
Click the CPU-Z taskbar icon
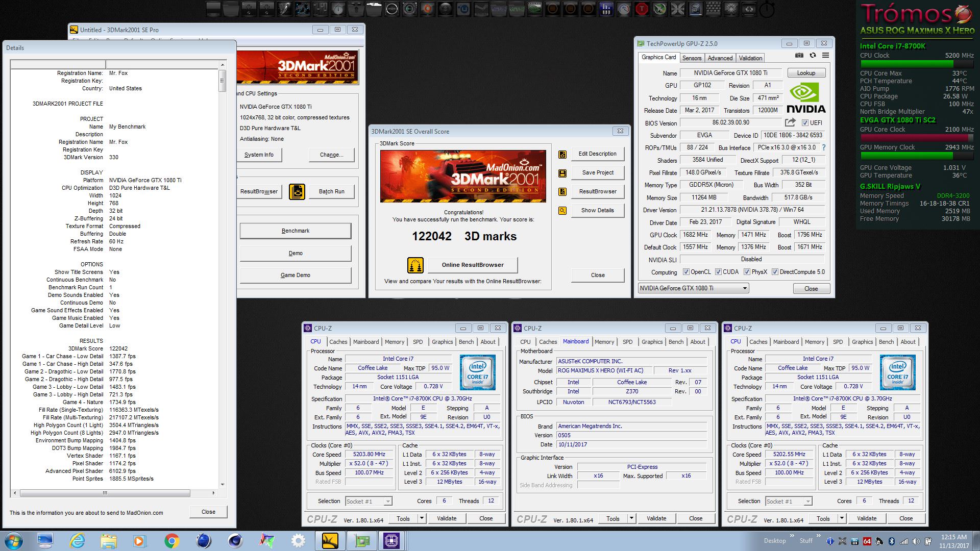391,541
